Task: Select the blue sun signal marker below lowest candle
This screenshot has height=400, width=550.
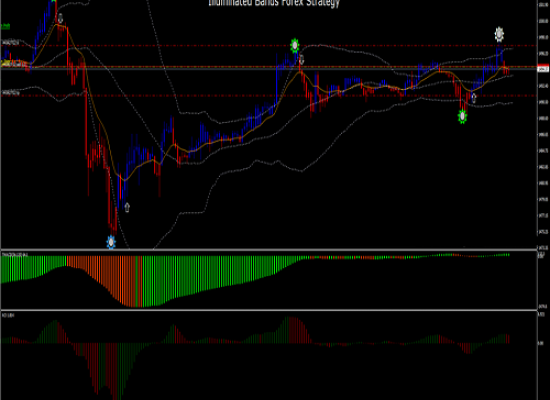Action: pos(111,242)
